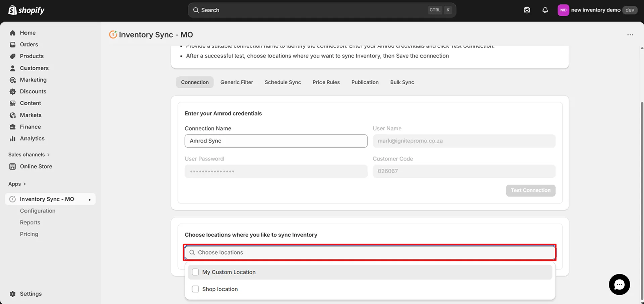Open the Price Rules tab
The height and width of the screenshot is (304, 644).
pyautogui.click(x=326, y=82)
